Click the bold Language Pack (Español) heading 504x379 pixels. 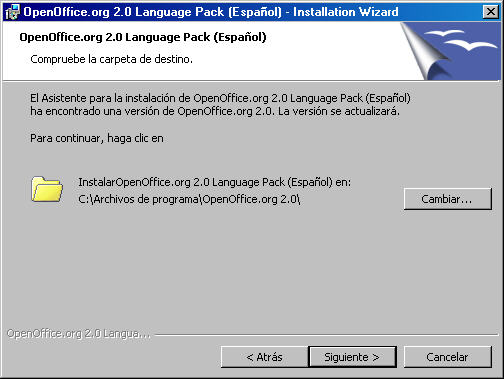(x=143, y=37)
